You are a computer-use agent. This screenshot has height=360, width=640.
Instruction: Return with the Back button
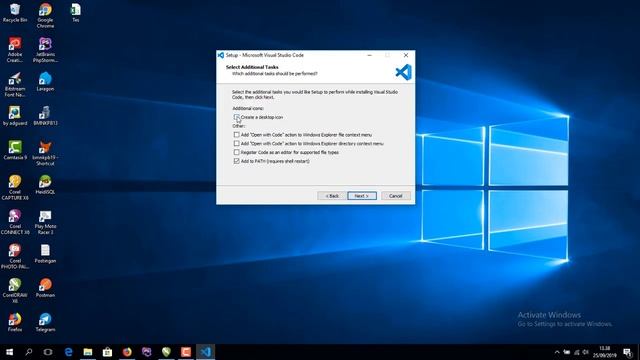coord(332,196)
